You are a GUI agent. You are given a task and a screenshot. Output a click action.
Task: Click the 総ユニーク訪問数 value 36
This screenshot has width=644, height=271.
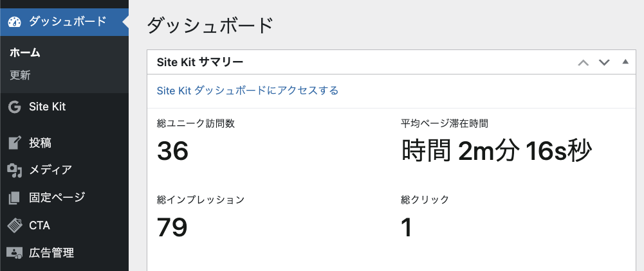[172, 152]
